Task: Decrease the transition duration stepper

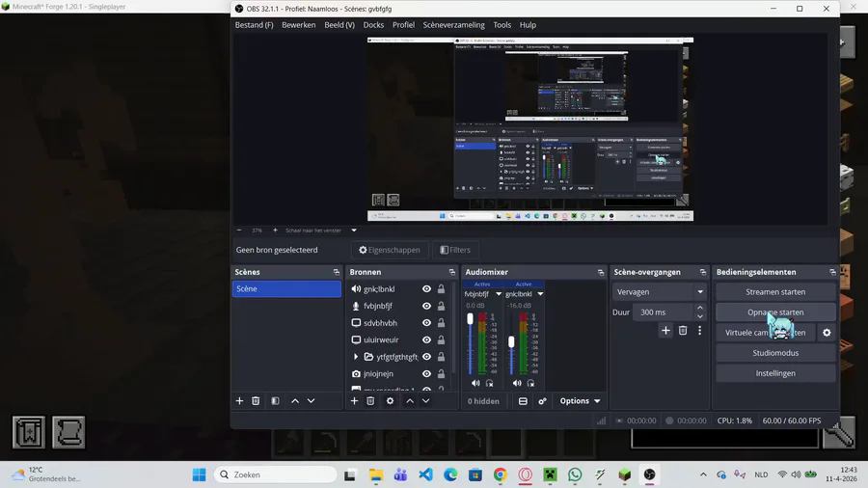Action: [700, 316]
